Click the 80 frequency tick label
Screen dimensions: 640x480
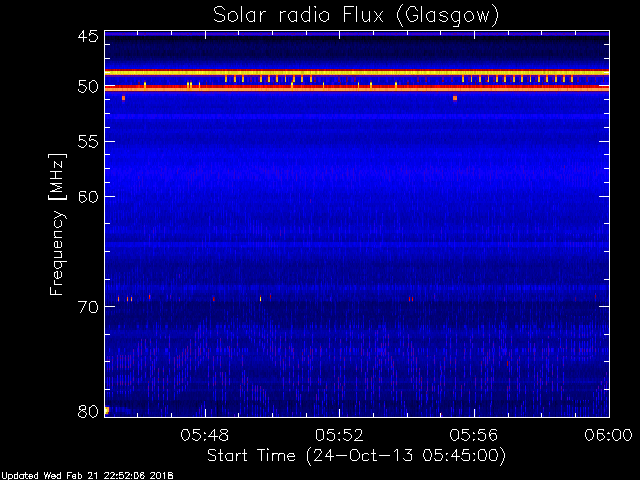point(88,411)
